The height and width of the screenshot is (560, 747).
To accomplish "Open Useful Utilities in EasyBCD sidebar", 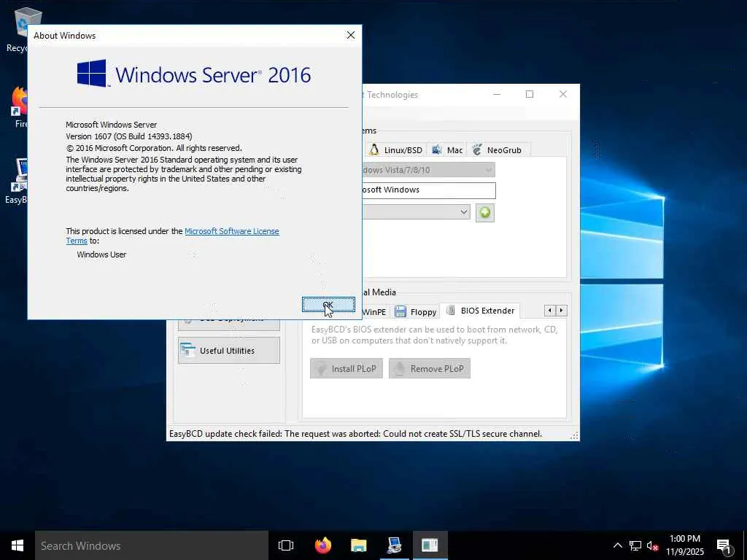I will pyautogui.click(x=228, y=351).
